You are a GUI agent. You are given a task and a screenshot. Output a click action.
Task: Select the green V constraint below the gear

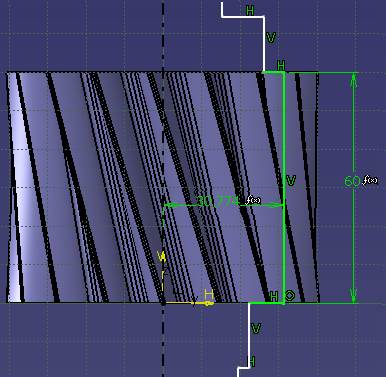[256, 328]
